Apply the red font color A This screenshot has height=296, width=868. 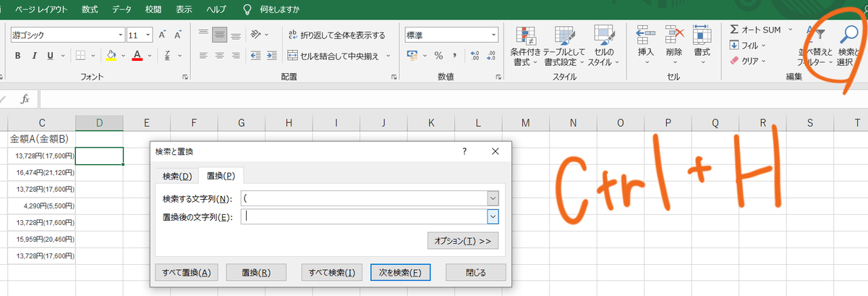coord(137,56)
